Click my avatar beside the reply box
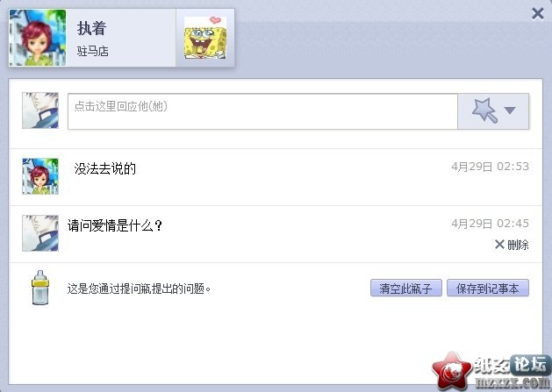This screenshot has height=392, width=552. click(x=40, y=110)
